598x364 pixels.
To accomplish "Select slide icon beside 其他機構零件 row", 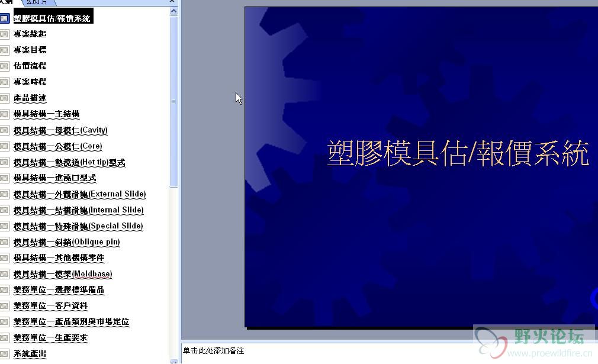I will [4, 258].
